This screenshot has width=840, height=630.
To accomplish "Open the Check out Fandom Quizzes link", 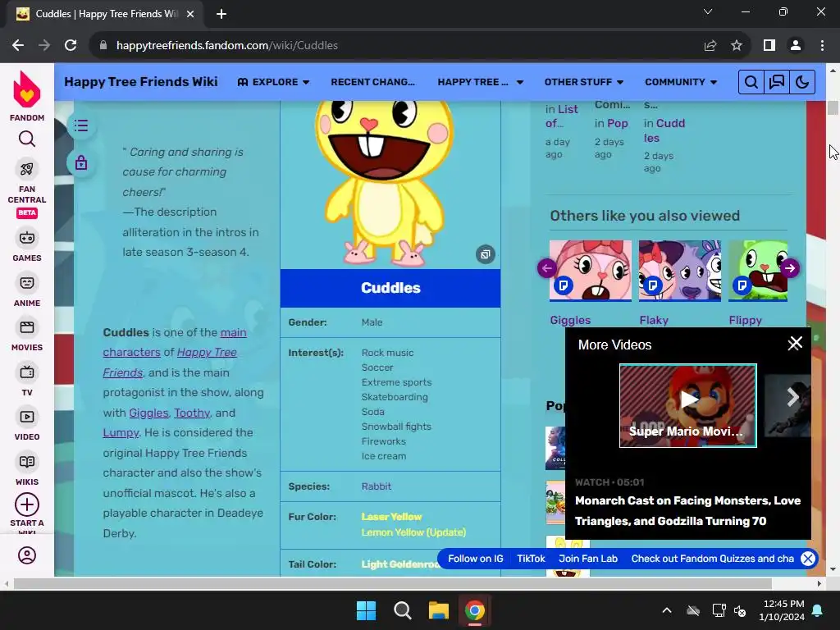I will 713,559.
